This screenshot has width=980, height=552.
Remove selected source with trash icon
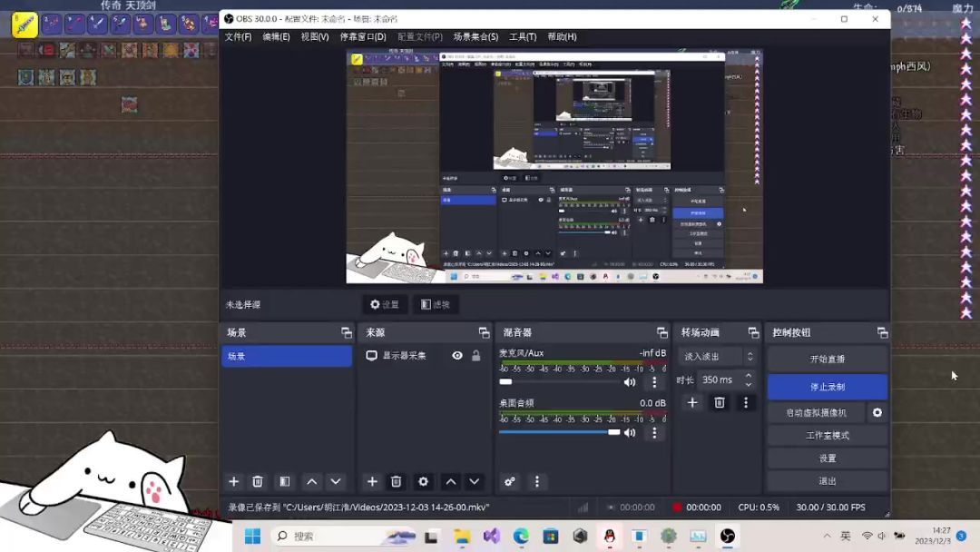(x=397, y=481)
